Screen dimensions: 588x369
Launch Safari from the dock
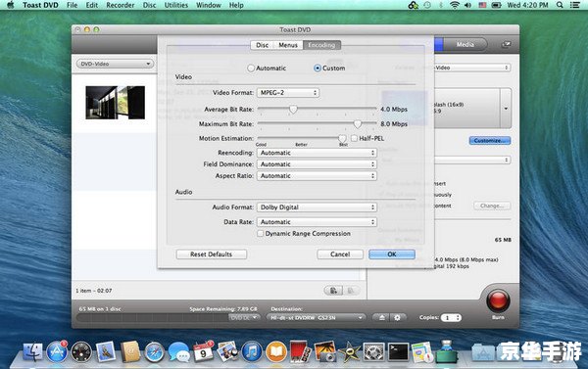coord(154,352)
